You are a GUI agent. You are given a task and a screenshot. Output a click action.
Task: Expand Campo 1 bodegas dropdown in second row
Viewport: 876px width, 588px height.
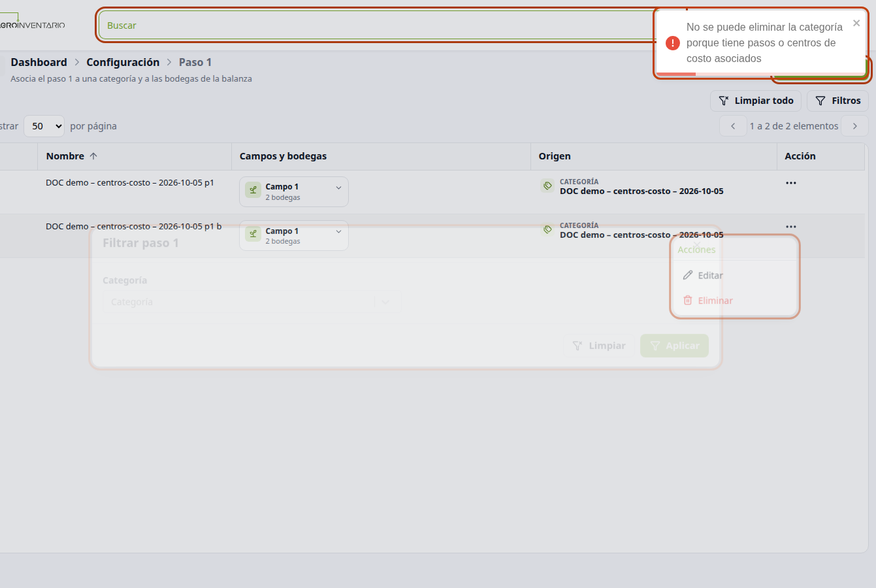click(338, 231)
